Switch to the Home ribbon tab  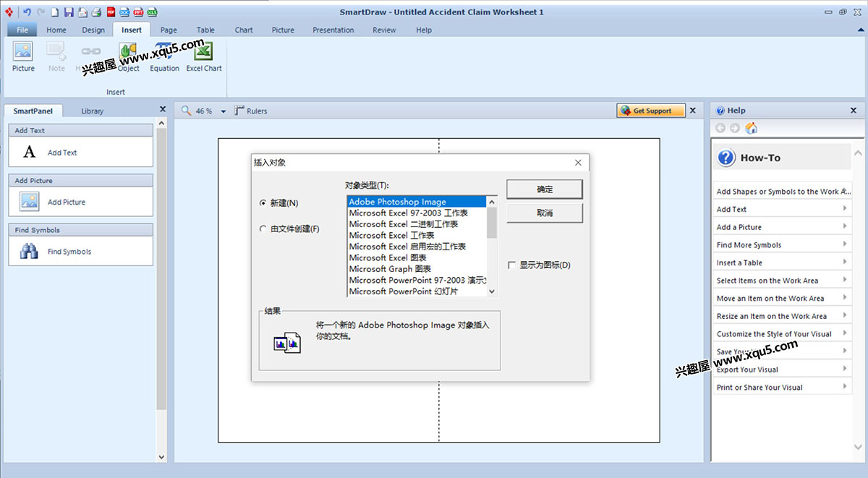pos(56,30)
